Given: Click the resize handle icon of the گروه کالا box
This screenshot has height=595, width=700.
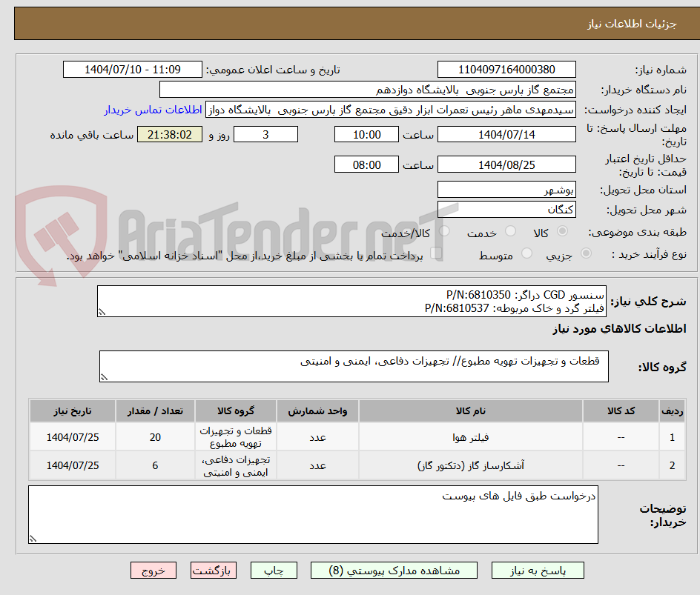Looking at the screenshot, I should coord(105,376).
